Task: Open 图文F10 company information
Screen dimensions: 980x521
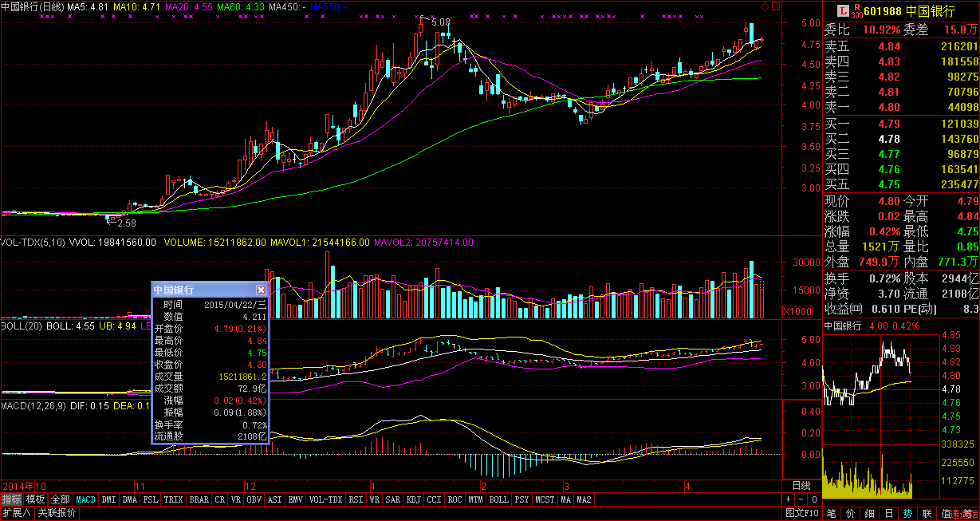Action: (x=801, y=513)
